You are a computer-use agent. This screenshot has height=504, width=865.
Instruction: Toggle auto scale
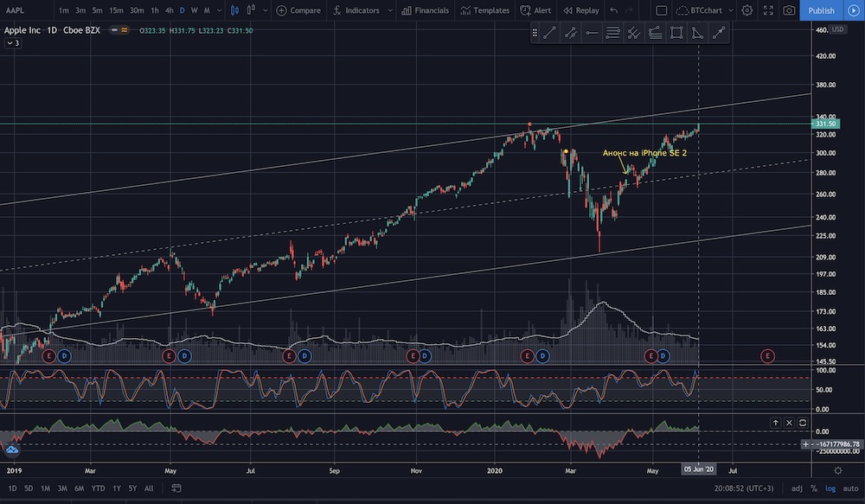(850, 488)
